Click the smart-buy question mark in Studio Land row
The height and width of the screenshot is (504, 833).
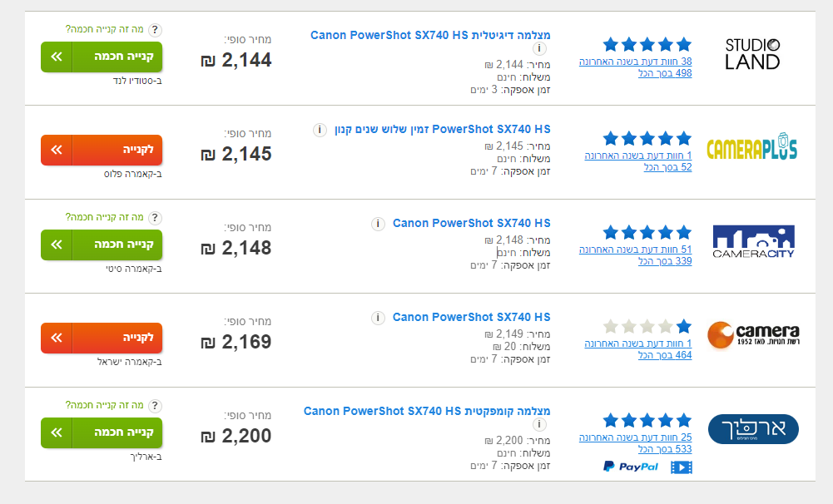[x=156, y=30]
